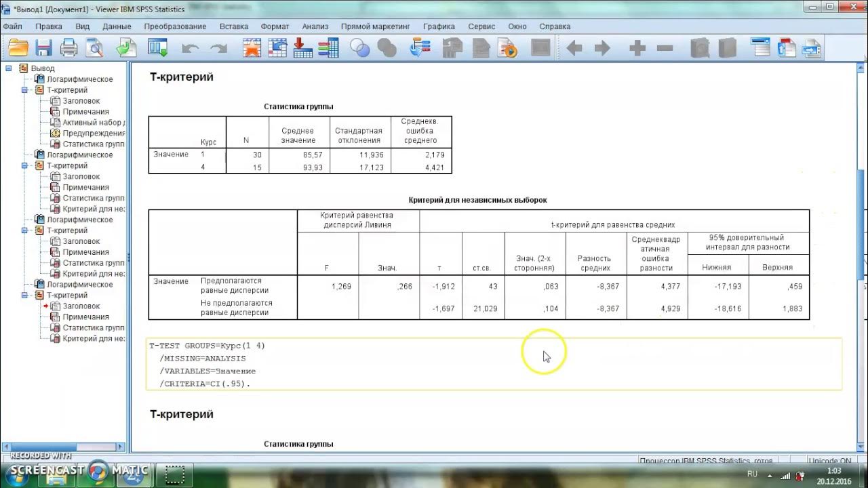868x488 pixels.
Task: Open the Преобразование menu
Action: 175,26
